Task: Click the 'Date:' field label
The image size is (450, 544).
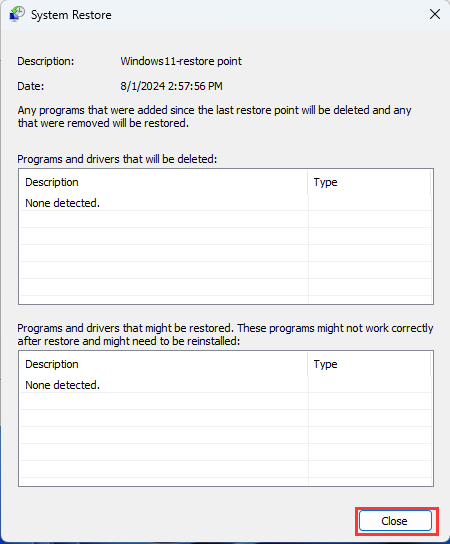Action: [31, 86]
